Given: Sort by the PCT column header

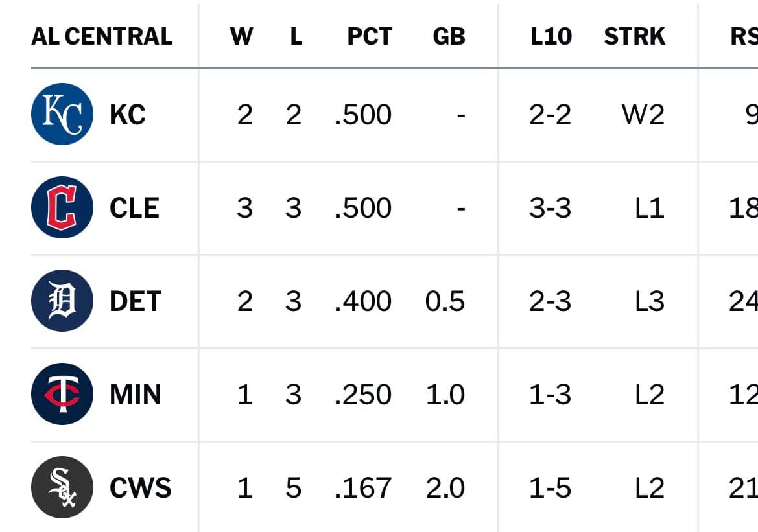Looking at the screenshot, I should [x=370, y=36].
